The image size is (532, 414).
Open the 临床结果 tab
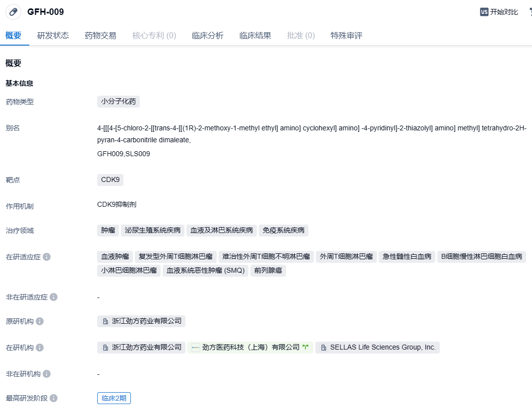tap(255, 36)
